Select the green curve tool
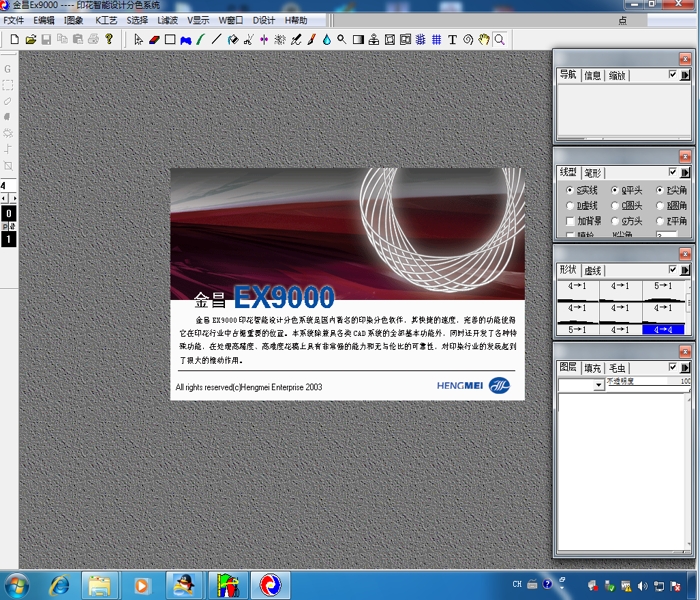Screen dimensions: 700x600 point(201,40)
